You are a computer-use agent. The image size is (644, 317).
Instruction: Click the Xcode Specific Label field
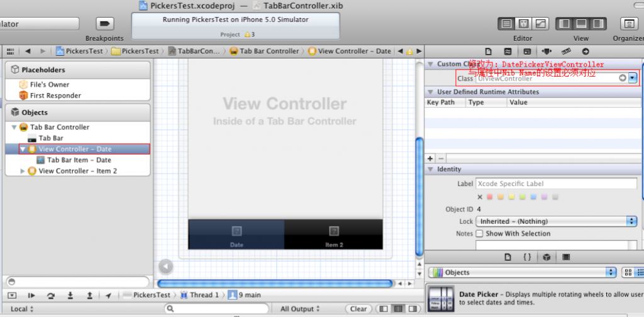(557, 184)
